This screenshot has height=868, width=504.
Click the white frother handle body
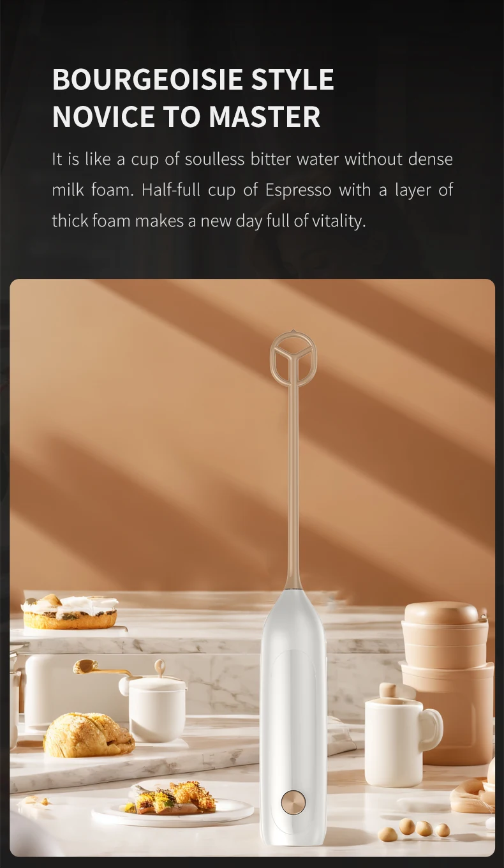(x=293, y=719)
